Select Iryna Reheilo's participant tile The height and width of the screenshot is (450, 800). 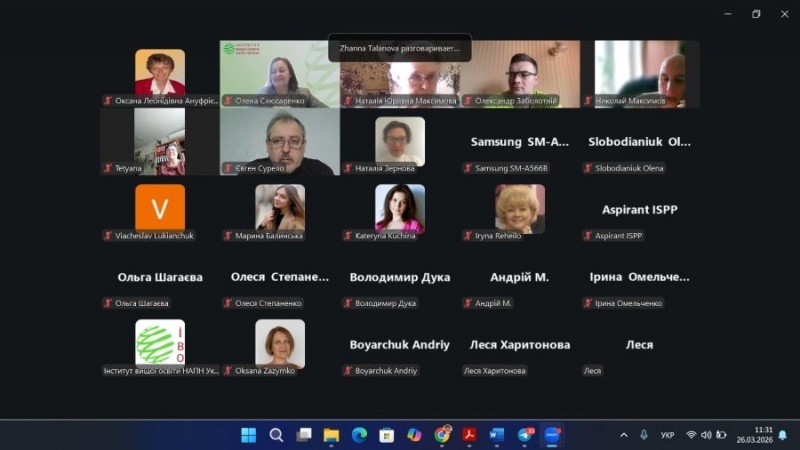519,209
